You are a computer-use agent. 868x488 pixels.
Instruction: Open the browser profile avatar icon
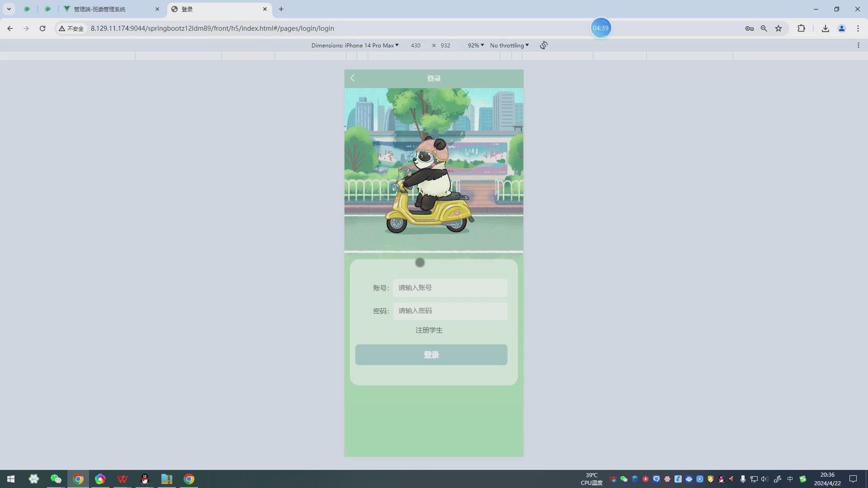pos(841,28)
